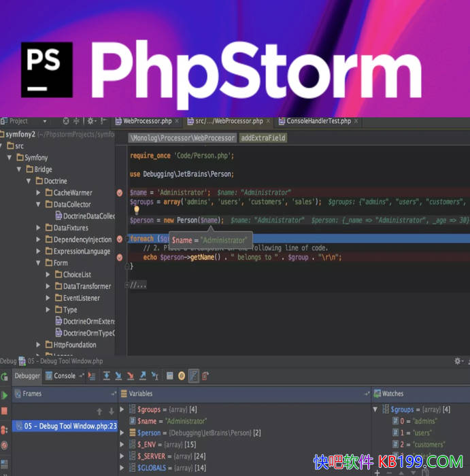Click the $name = "Administrator" variable row
Viewport: 470px width, 476px height.
[168, 422]
